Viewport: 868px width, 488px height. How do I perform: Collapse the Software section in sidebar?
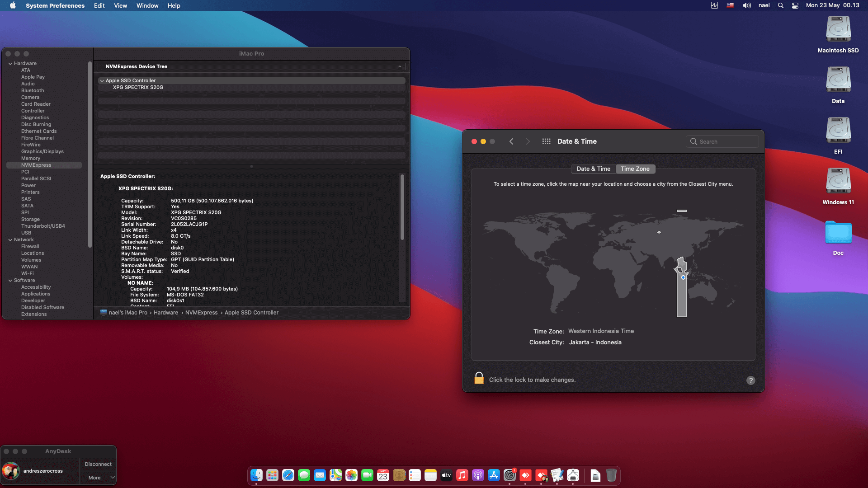click(x=10, y=281)
